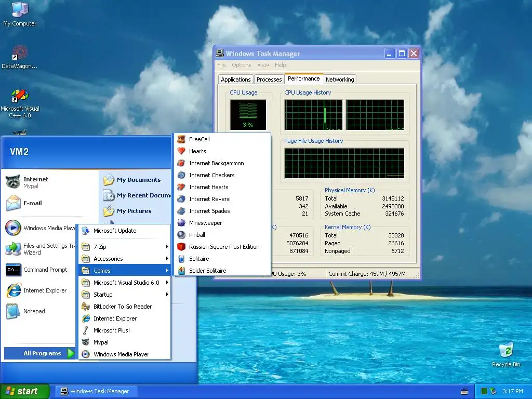The width and height of the screenshot is (532, 399).
Task: Open the DataWagon desktop shortcut
Action: pyautogui.click(x=20, y=57)
